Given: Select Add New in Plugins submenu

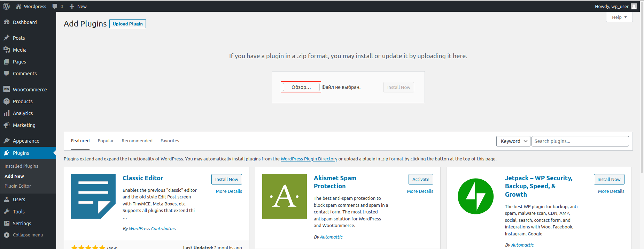Looking at the screenshot, I should 14,176.
